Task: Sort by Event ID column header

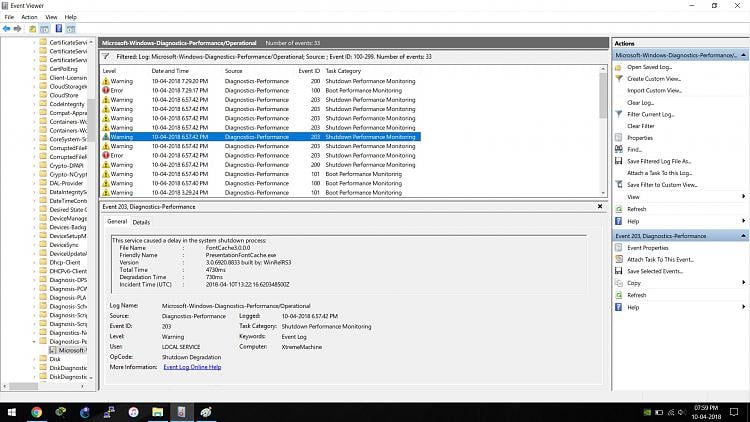Action: pos(309,71)
